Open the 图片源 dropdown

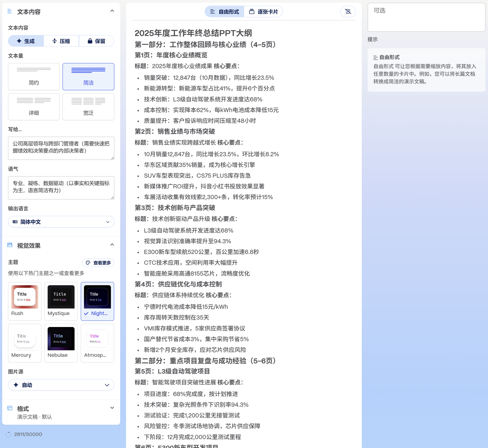(61, 385)
